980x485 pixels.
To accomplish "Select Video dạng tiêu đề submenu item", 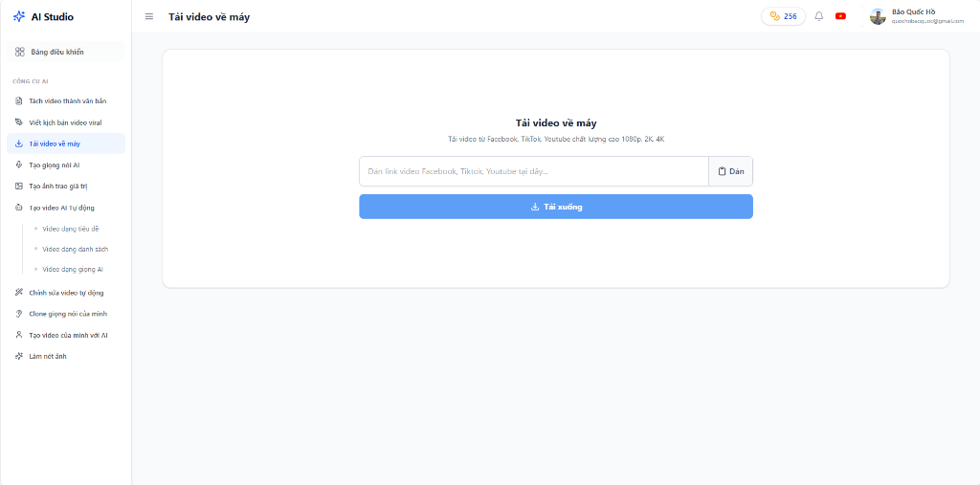I will pos(71,229).
